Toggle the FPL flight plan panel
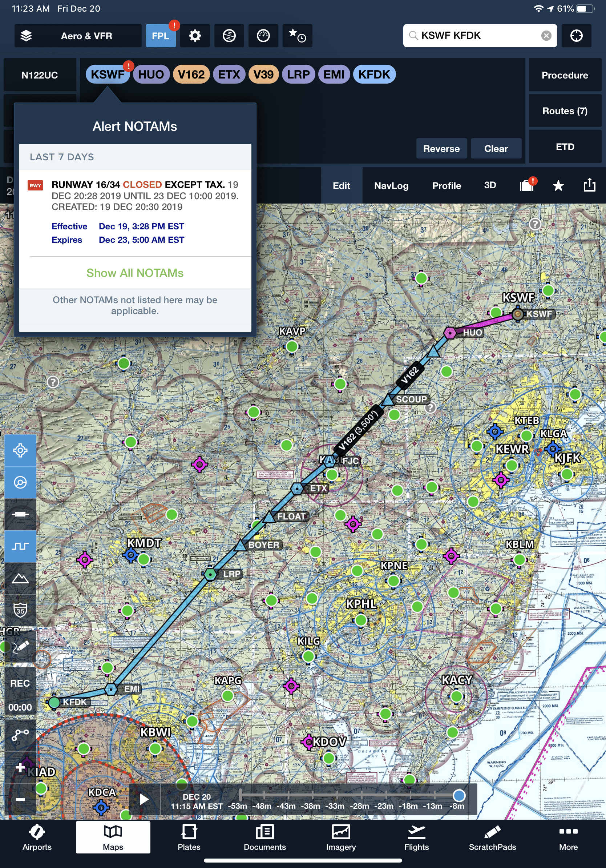 tap(161, 36)
